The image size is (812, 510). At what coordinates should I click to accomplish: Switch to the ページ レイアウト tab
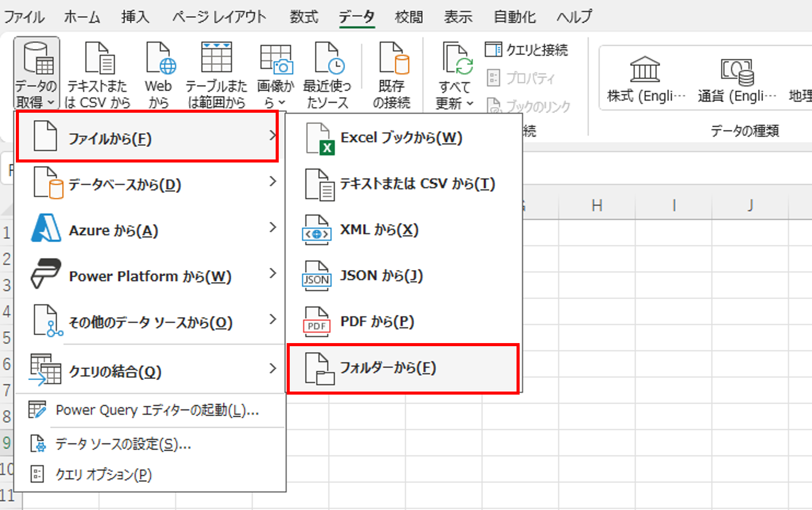tap(219, 17)
